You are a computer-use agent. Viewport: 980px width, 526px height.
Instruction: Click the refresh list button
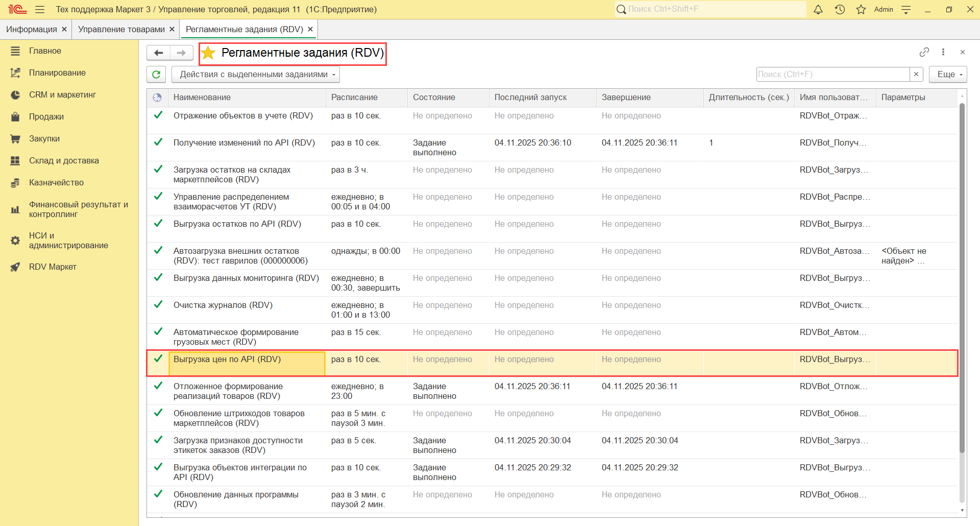click(x=156, y=75)
